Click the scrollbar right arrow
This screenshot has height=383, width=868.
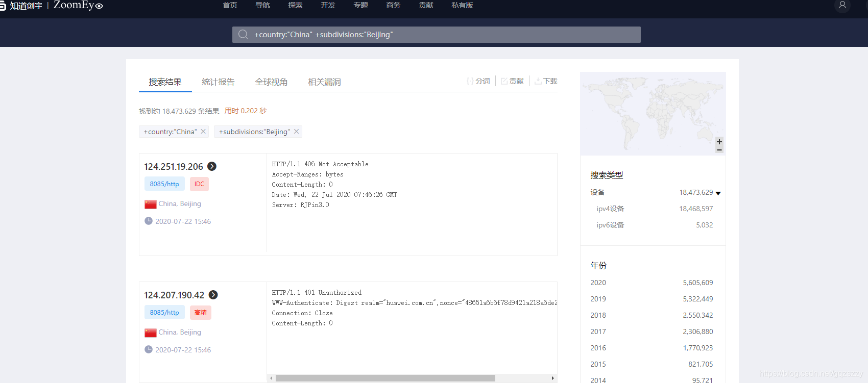tap(553, 378)
